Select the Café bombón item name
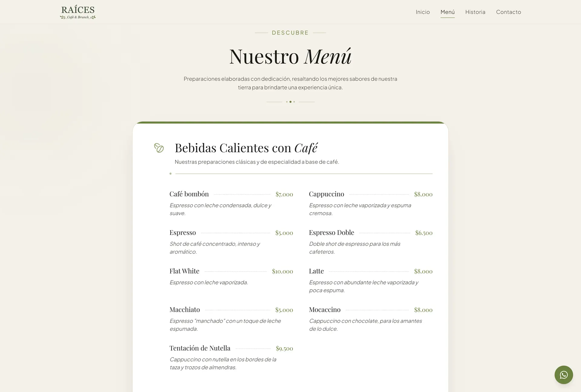Viewport: 581px width, 392px height. point(189,194)
